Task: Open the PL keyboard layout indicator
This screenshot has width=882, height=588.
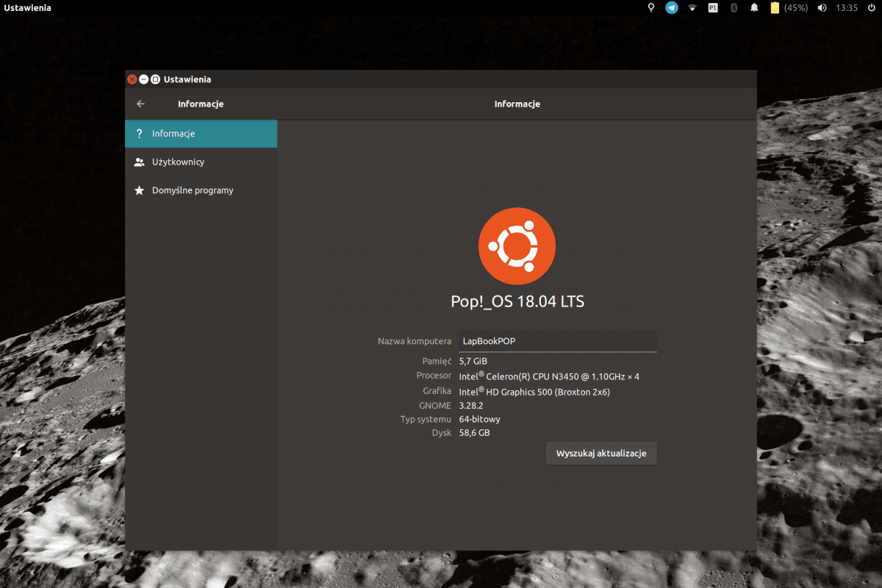Action: click(x=713, y=7)
